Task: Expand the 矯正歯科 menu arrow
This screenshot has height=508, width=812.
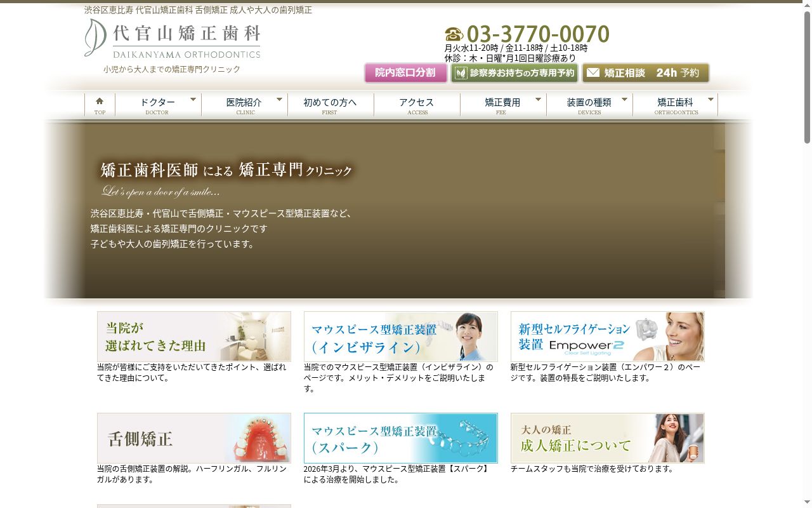Action: (710, 100)
